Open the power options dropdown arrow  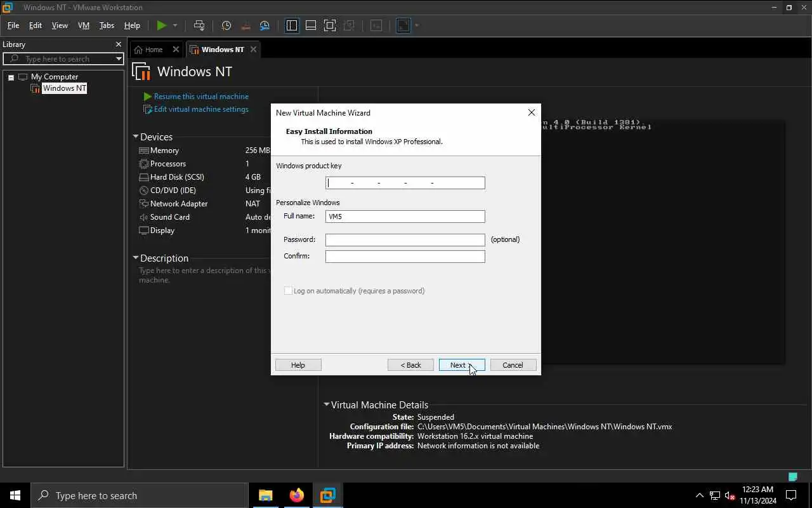pos(175,25)
